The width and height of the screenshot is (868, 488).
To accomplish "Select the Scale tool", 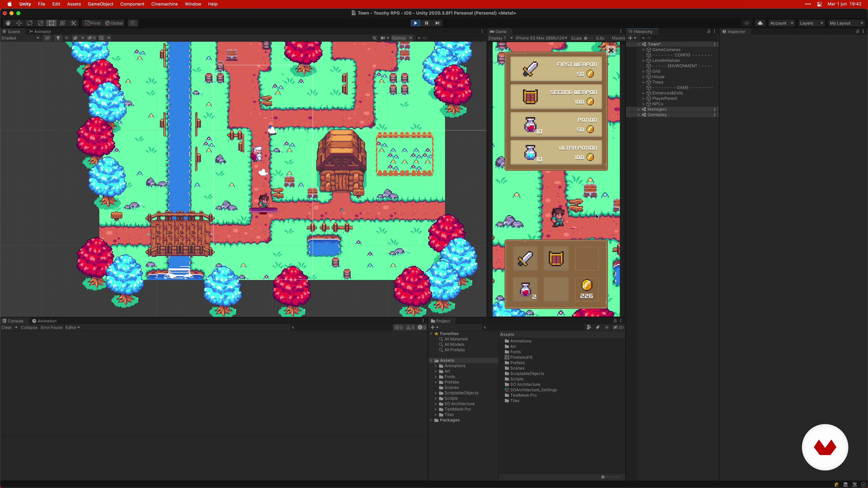I will tap(40, 23).
